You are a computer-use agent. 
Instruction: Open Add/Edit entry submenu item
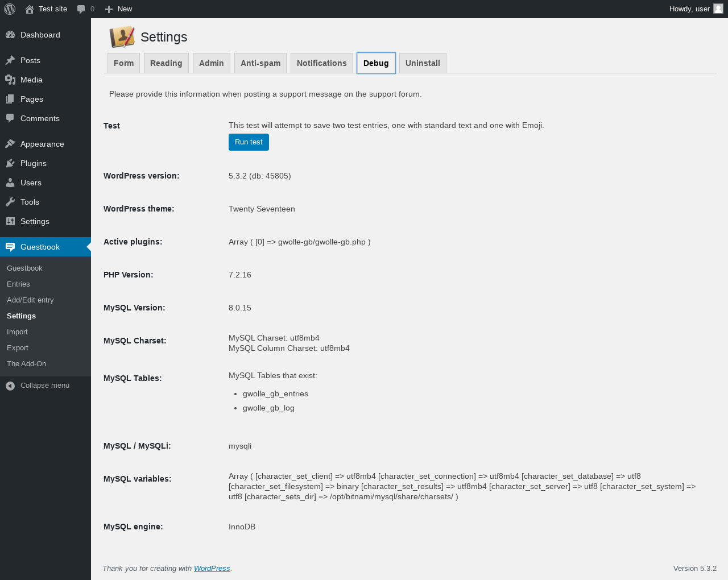pos(45,300)
